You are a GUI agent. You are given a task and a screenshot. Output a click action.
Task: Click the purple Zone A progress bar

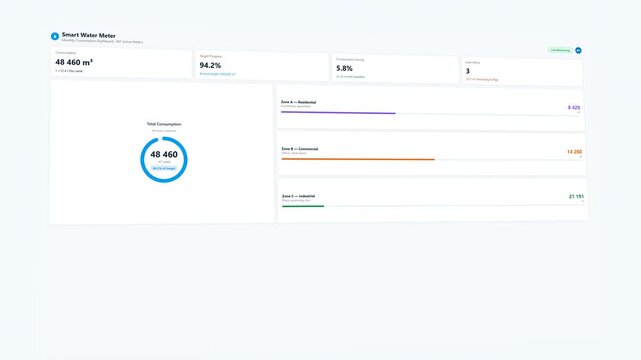tap(338, 113)
